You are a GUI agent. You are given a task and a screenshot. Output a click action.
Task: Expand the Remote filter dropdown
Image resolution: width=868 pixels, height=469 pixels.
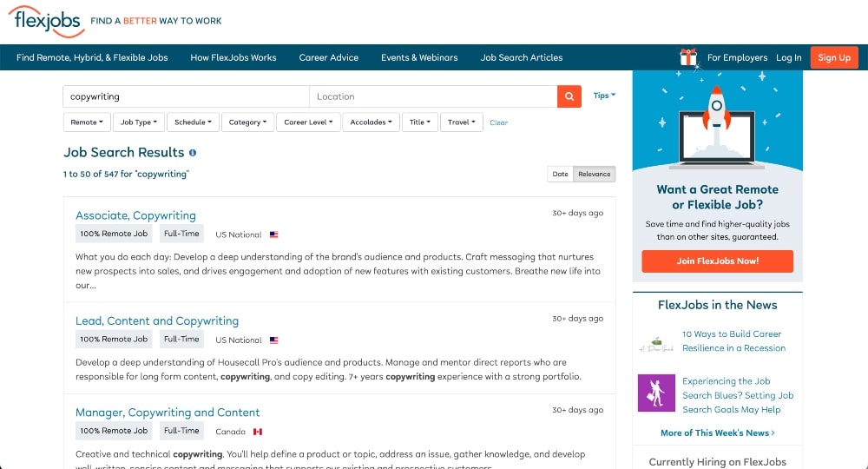click(87, 122)
